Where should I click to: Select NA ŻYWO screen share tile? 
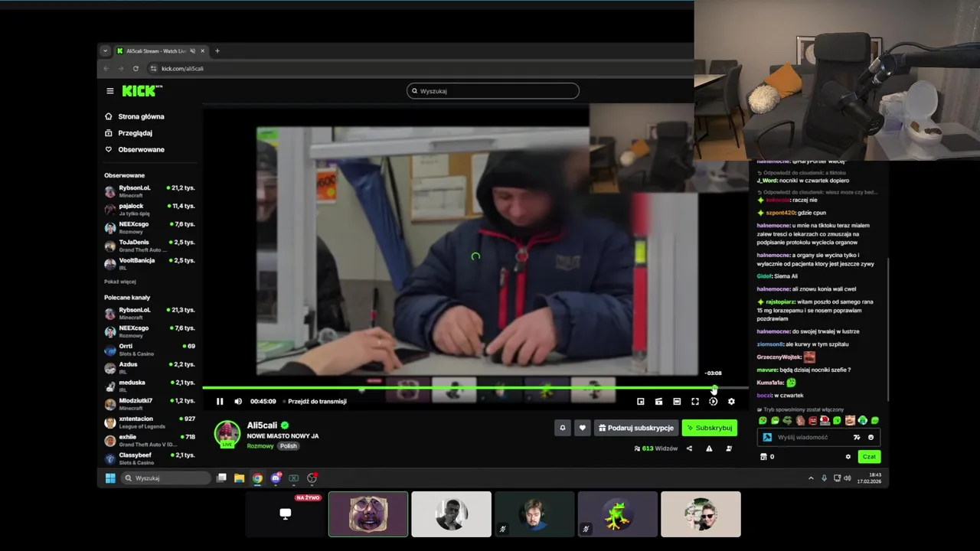[x=285, y=514]
